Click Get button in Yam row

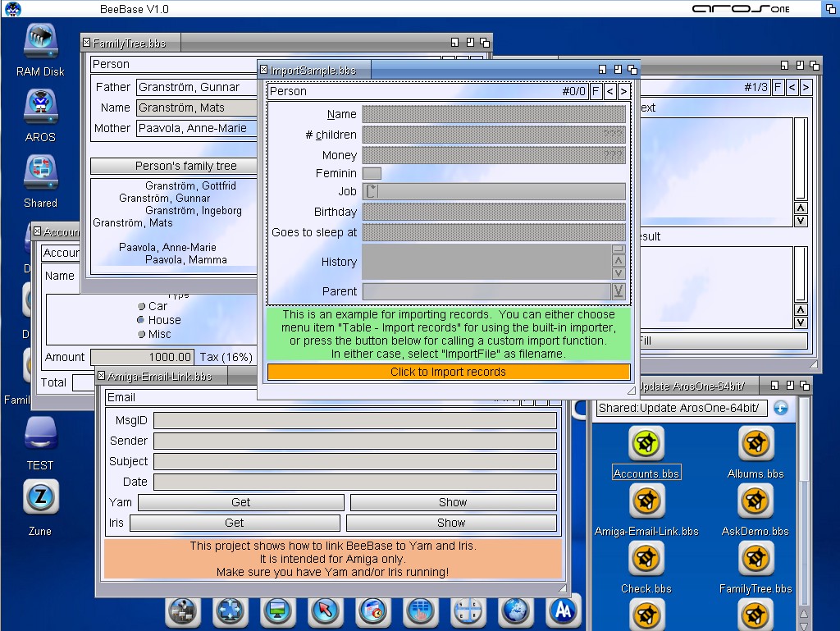(240, 502)
